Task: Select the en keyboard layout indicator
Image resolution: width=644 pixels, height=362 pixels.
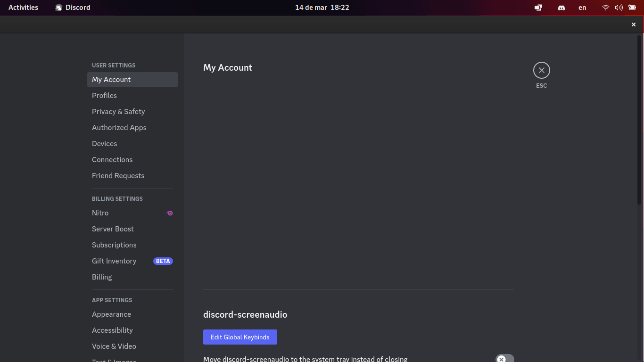Action: 582,8
